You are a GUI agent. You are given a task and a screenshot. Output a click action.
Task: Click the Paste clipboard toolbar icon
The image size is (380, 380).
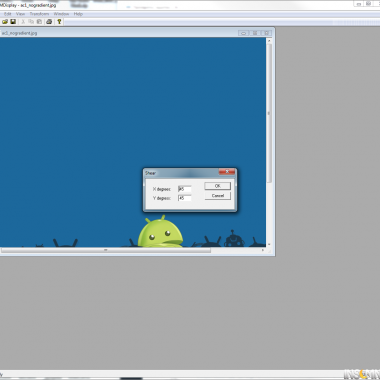[x=39, y=22]
